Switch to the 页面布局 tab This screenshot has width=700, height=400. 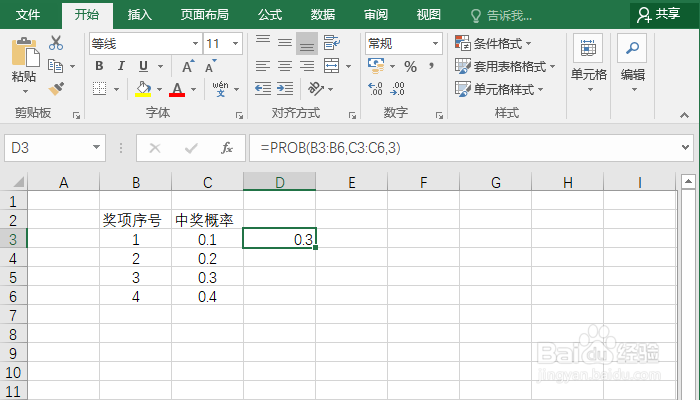204,15
